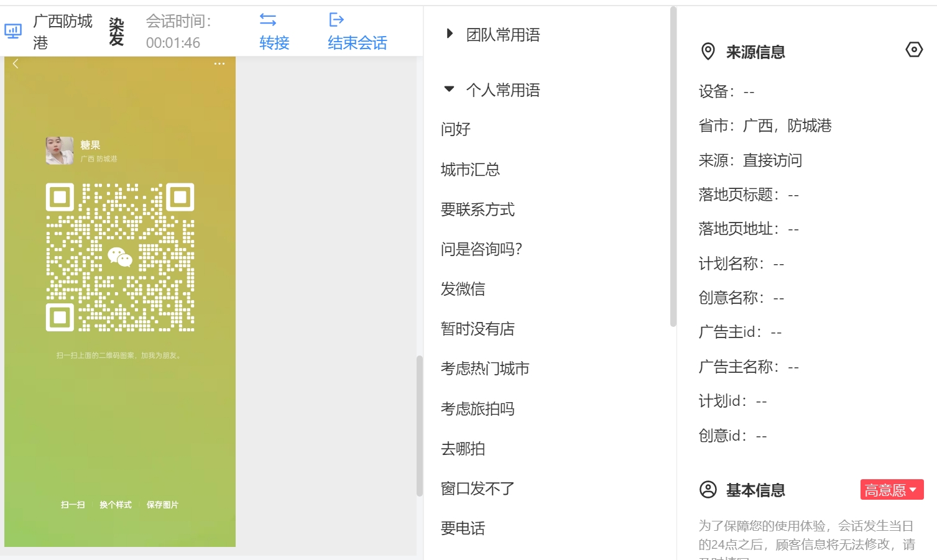Viewport: 937px width, 560px height.
Task: Click the transfer arrows icon
Action: pos(268,20)
